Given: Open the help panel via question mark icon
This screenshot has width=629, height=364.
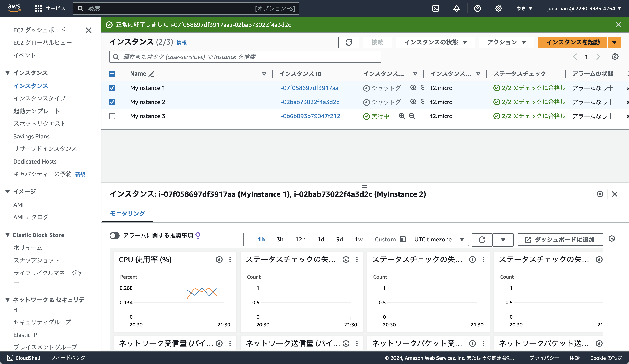Looking at the screenshot, I should tap(477, 8).
